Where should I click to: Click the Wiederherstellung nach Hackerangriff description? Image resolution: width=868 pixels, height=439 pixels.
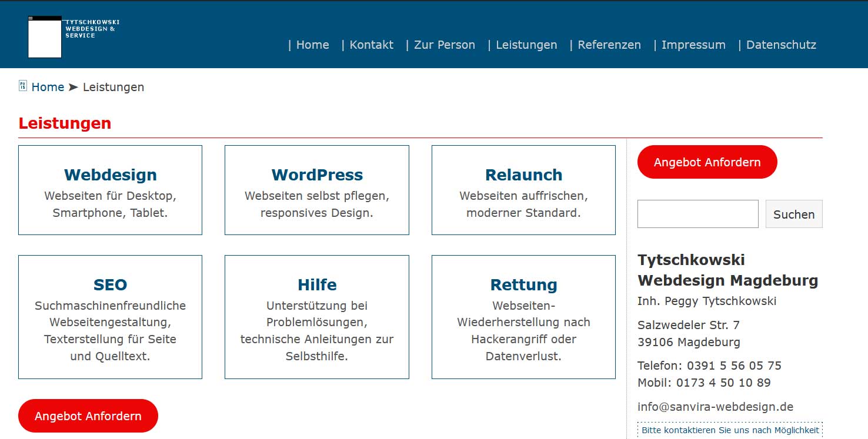click(x=523, y=331)
